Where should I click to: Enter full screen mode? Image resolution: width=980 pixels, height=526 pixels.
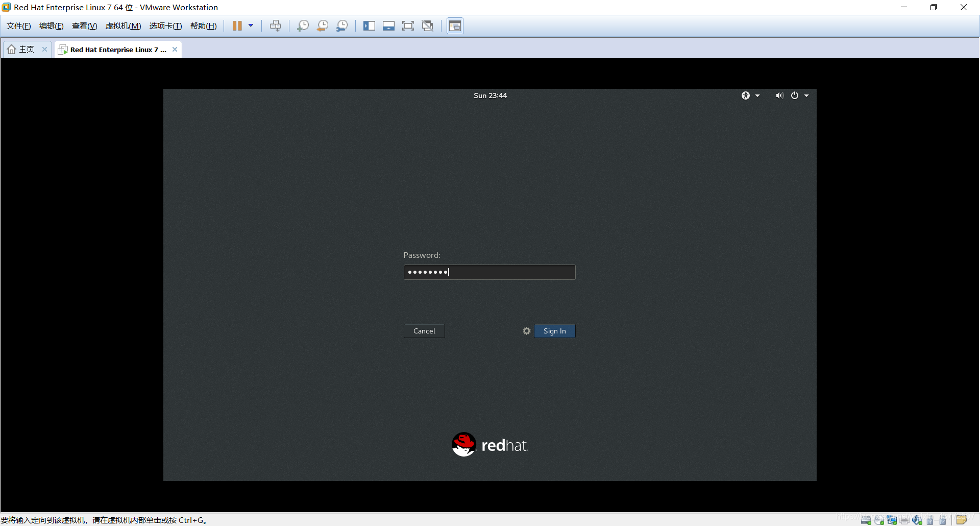(408, 26)
